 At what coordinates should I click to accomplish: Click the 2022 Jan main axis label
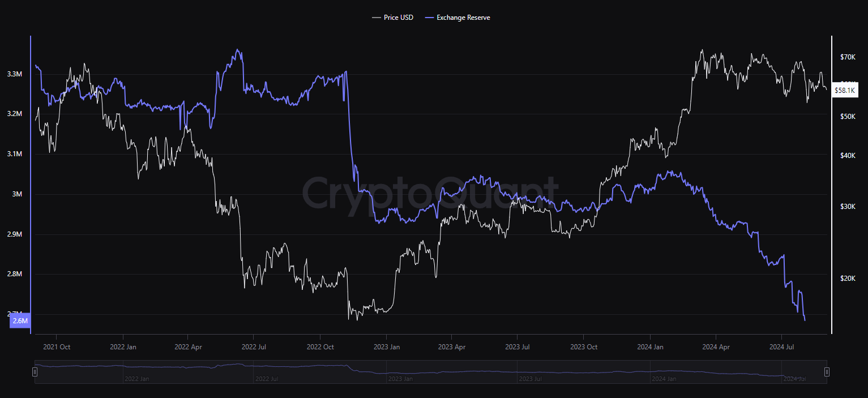123,346
